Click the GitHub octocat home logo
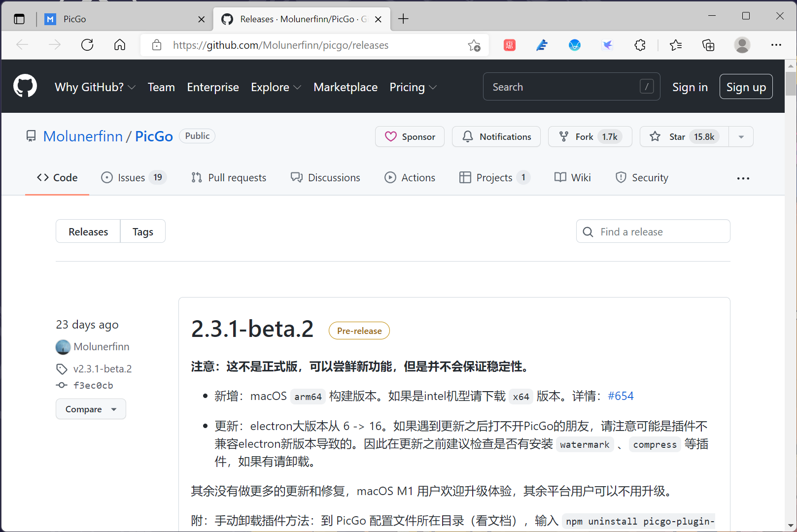797x532 pixels. coord(25,86)
